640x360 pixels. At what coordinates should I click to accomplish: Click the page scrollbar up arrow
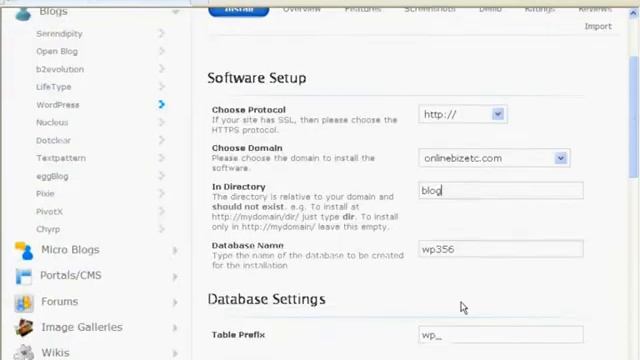633,13
